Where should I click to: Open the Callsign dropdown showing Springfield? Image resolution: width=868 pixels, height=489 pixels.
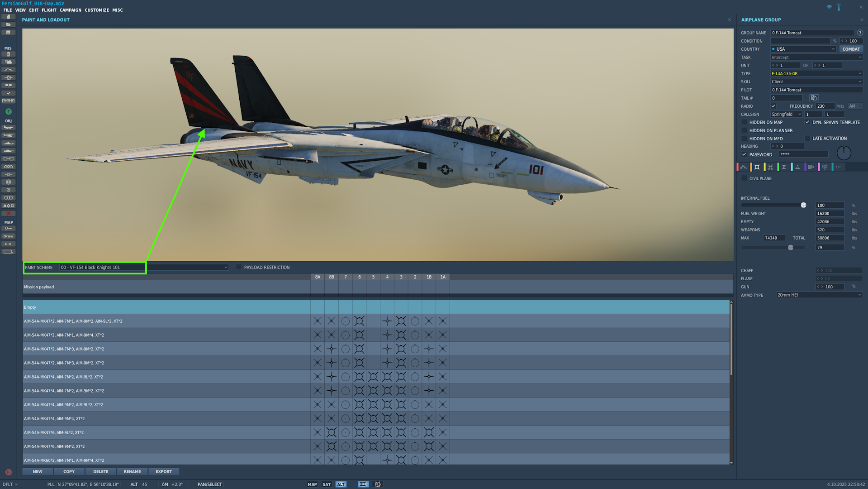786,114
